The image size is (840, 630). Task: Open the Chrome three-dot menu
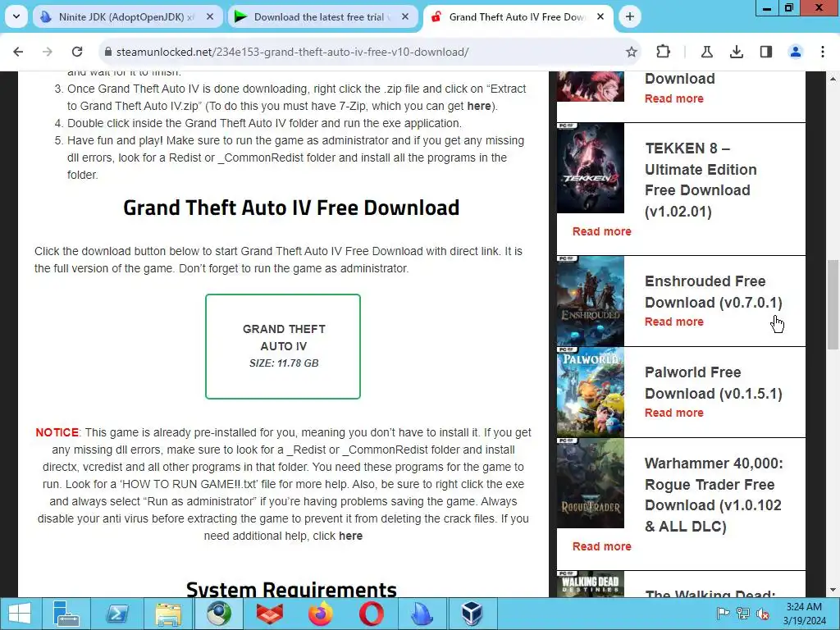pyautogui.click(x=823, y=52)
